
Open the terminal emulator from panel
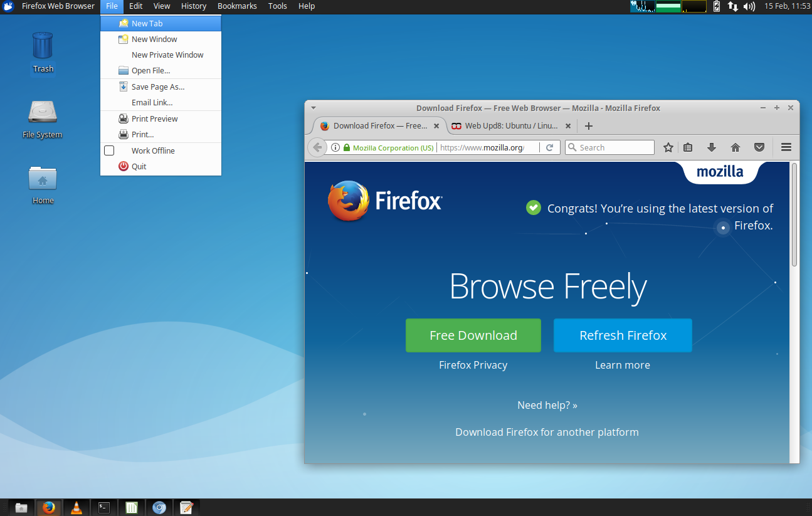point(104,508)
